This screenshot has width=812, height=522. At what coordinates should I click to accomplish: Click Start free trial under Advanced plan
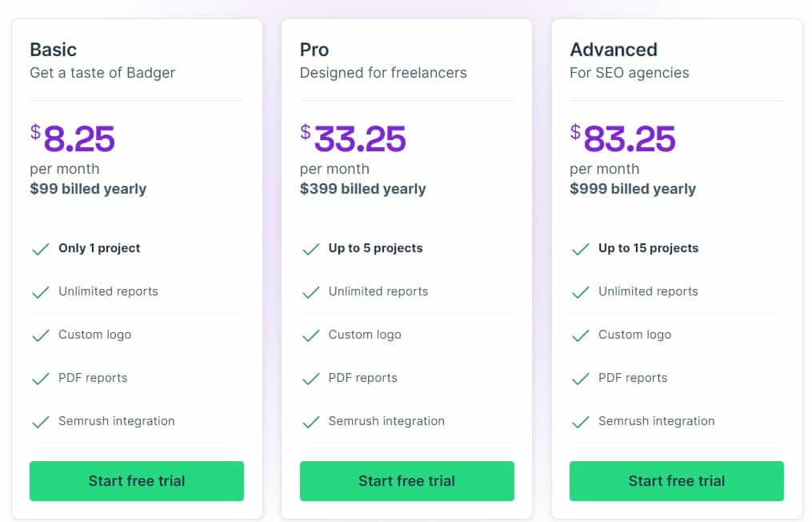click(x=676, y=481)
